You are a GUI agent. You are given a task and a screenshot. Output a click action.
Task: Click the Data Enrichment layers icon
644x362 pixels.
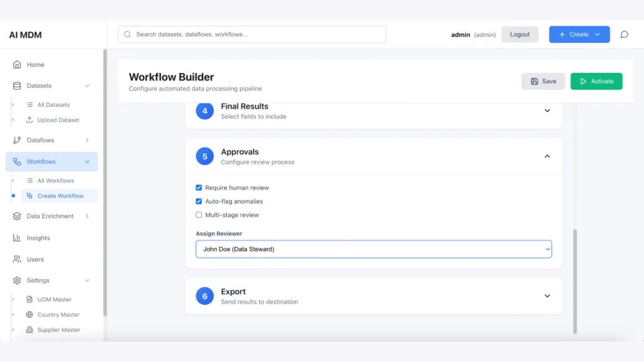point(17,216)
